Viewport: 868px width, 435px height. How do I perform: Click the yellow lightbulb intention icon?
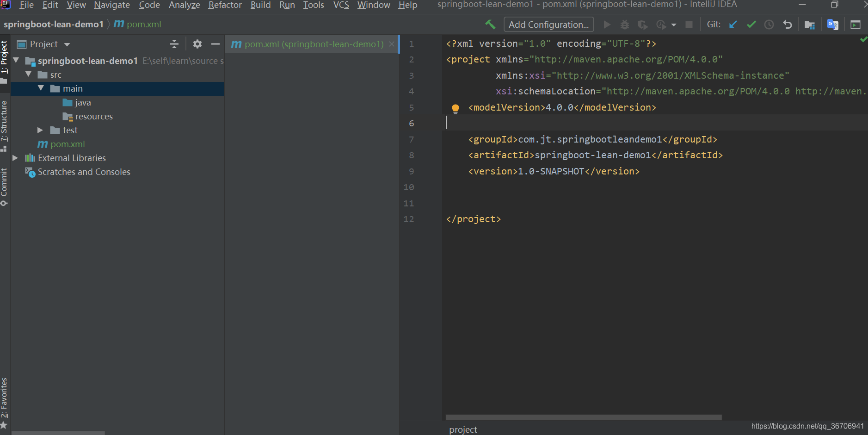coord(456,109)
